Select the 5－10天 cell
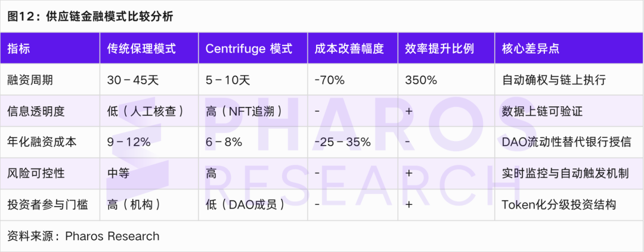The width and height of the screenshot is (644, 252). pyautogui.click(x=229, y=79)
